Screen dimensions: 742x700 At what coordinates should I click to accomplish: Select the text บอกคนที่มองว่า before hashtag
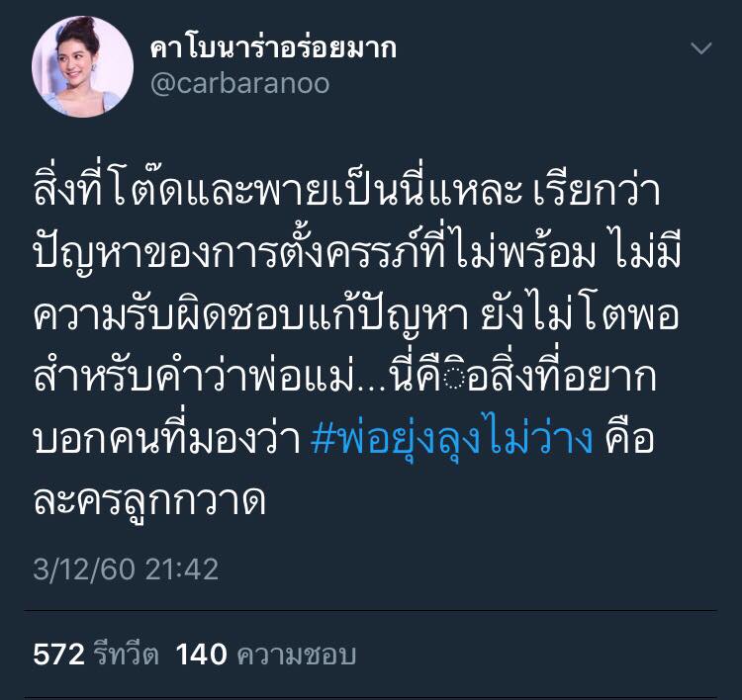point(167,439)
